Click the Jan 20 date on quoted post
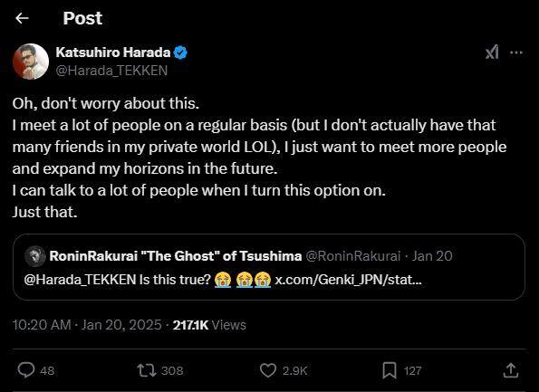539x392 pixels. pos(432,256)
